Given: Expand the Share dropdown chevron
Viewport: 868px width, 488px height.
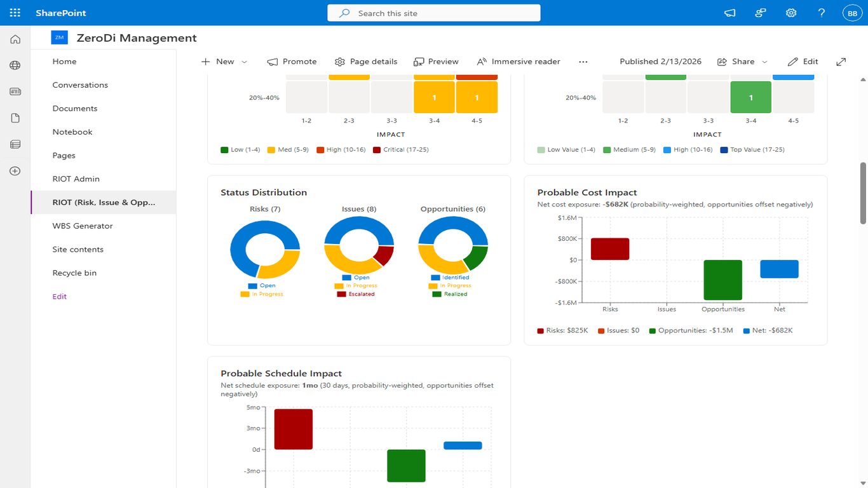Looking at the screenshot, I should pyautogui.click(x=764, y=62).
